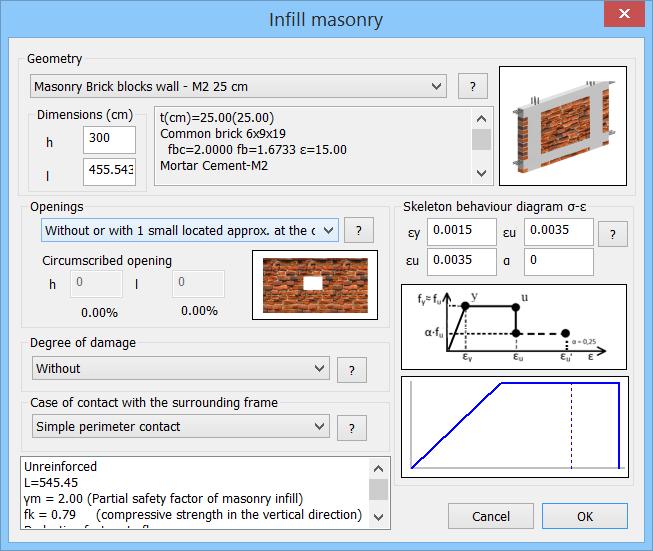Click scroll-up arrow in results text box
653x551 pixels.
(x=379, y=469)
